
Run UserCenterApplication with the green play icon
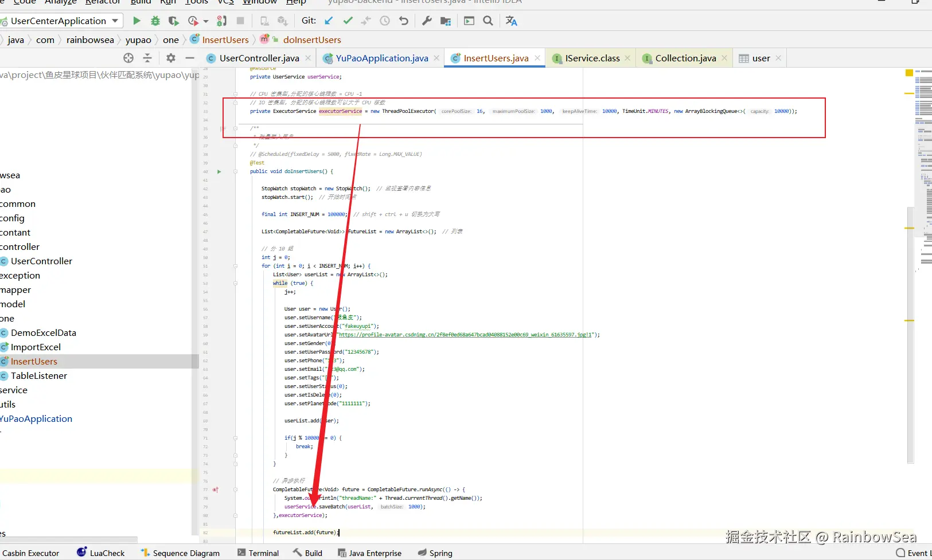click(137, 21)
